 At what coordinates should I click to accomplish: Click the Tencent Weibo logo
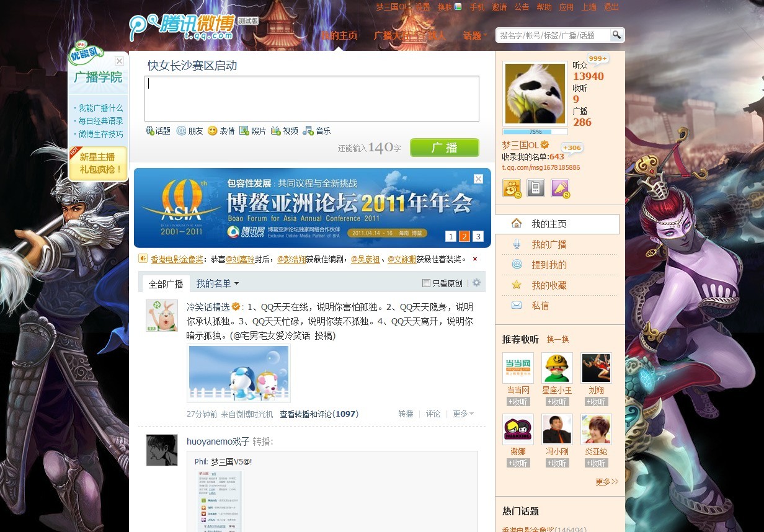[182, 28]
